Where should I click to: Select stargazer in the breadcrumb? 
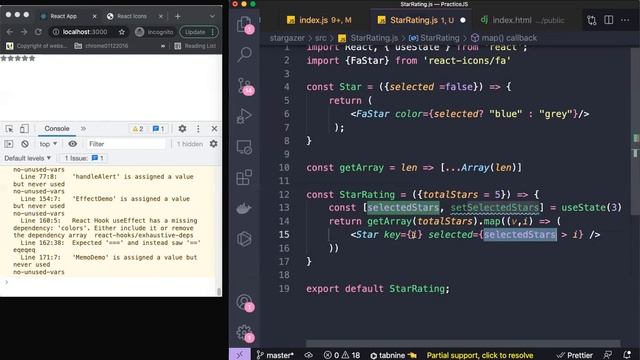click(287, 38)
